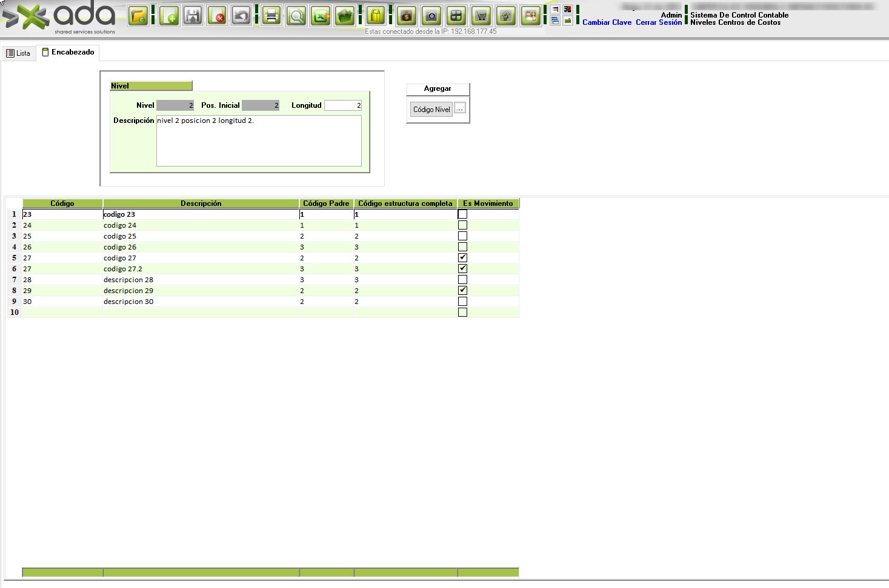Screen dimensions: 889x588
Task: Click the magnifying glass search icon
Action: [x=296, y=16]
